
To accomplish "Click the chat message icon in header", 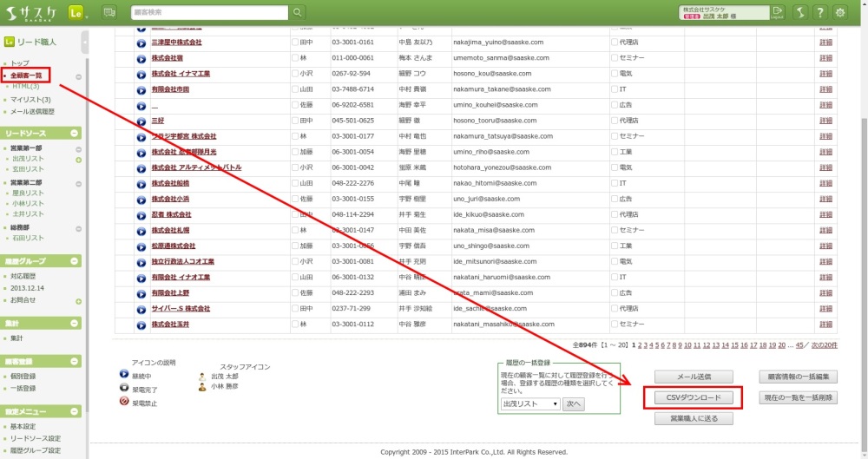I will 109,12.
